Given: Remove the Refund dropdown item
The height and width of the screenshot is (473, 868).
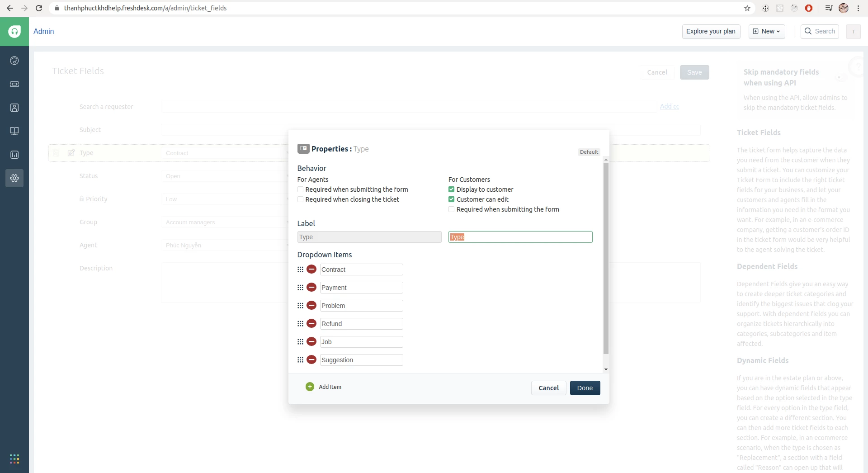Looking at the screenshot, I should tap(311, 324).
